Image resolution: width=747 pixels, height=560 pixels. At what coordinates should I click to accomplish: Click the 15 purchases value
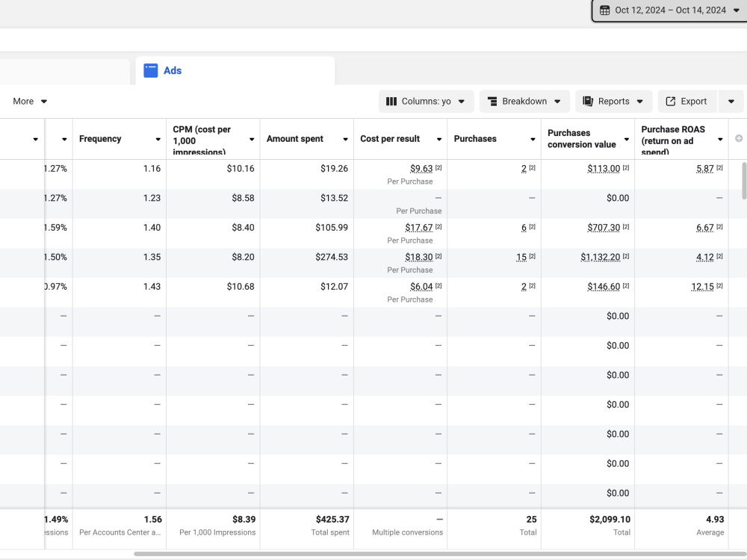point(521,257)
